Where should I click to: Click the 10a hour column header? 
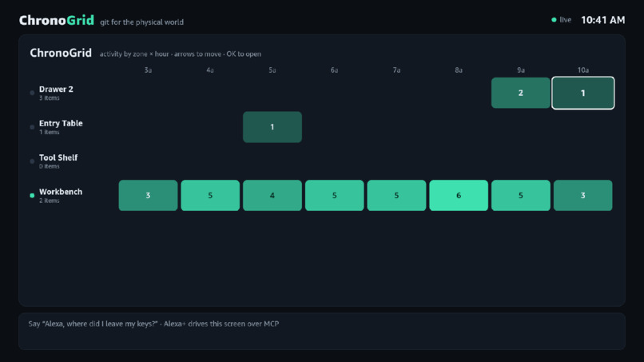pos(582,70)
